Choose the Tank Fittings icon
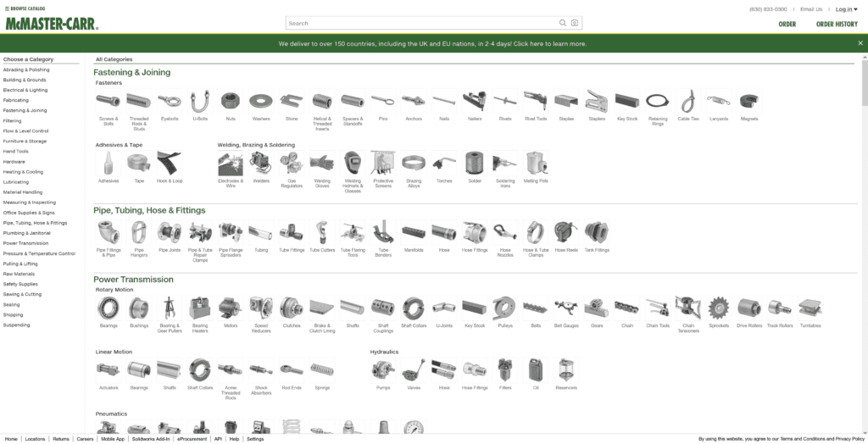868x444 pixels. 597,233
